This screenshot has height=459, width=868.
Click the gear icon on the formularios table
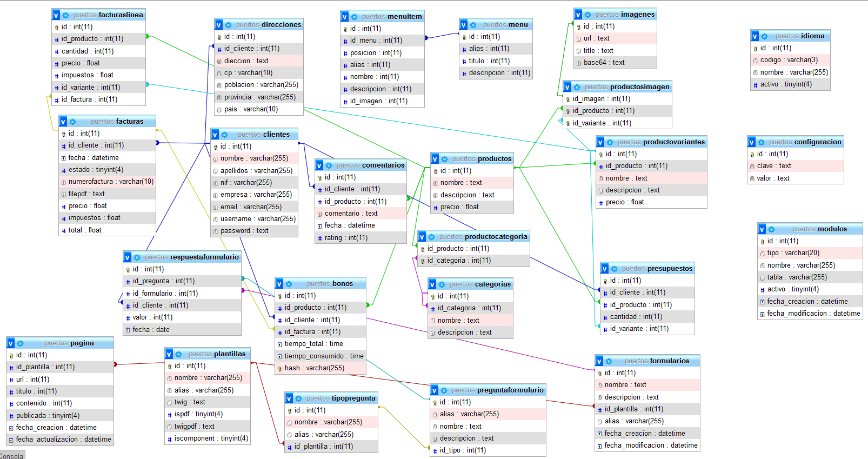609,361
